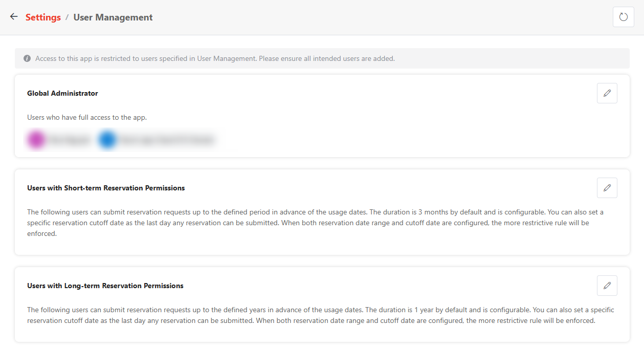The height and width of the screenshot is (347, 644).
Task: Edit Users with Short-term Reservation Permissions
Action: [x=607, y=188]
